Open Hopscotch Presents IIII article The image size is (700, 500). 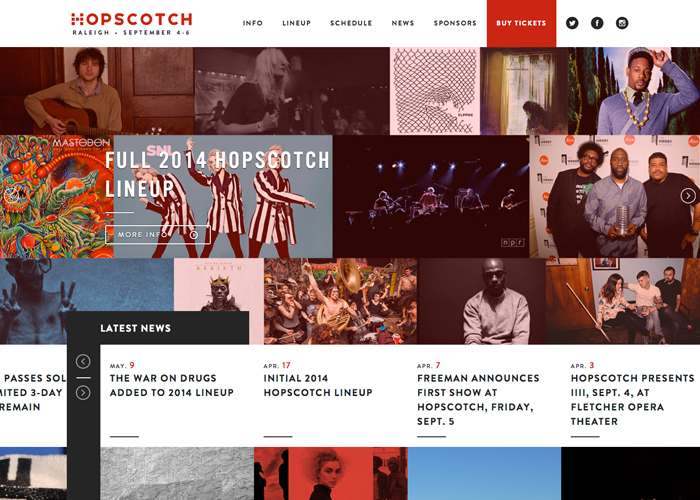coord(633,400)
